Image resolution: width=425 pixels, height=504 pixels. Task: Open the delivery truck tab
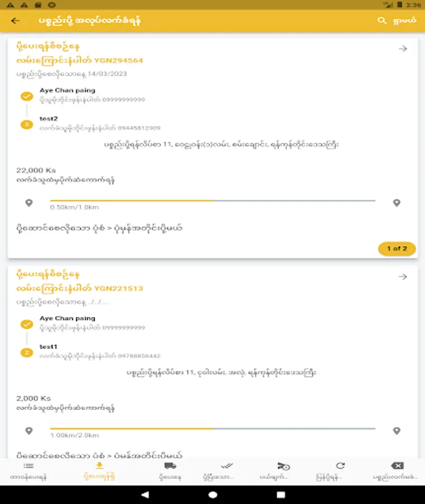click(x=170, y=466)
